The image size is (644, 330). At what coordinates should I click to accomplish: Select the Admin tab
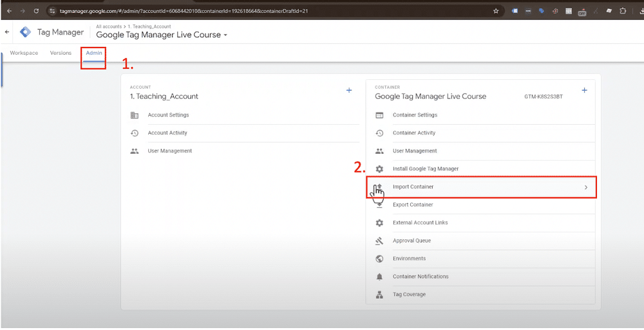pos(94,53)
